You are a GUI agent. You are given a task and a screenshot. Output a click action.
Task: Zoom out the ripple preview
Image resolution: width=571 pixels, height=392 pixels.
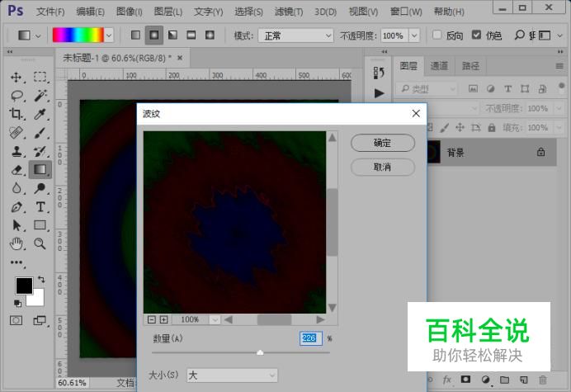152,320
